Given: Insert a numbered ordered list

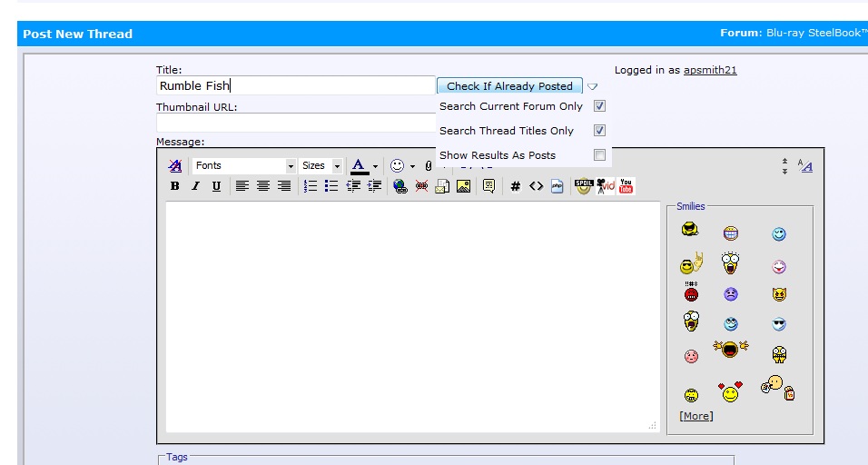Looking at the screenshot, I should pyautogui.click(x=311, y=186).
